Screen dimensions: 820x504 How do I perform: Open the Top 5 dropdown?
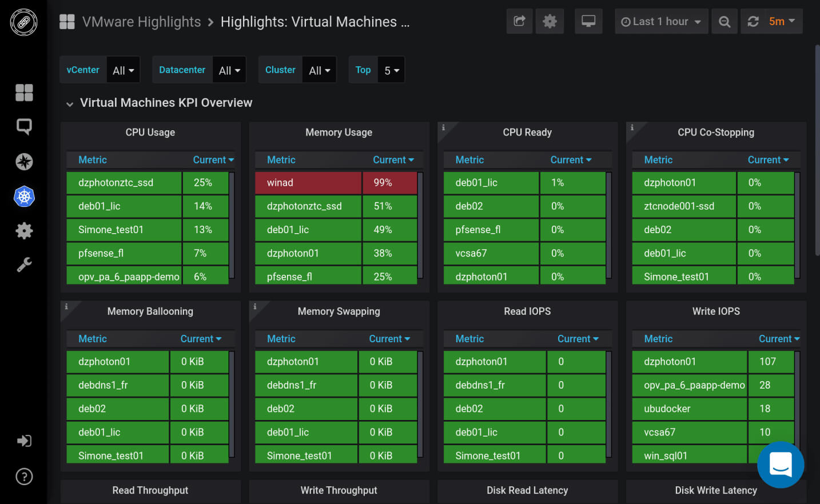click(391, 70)
